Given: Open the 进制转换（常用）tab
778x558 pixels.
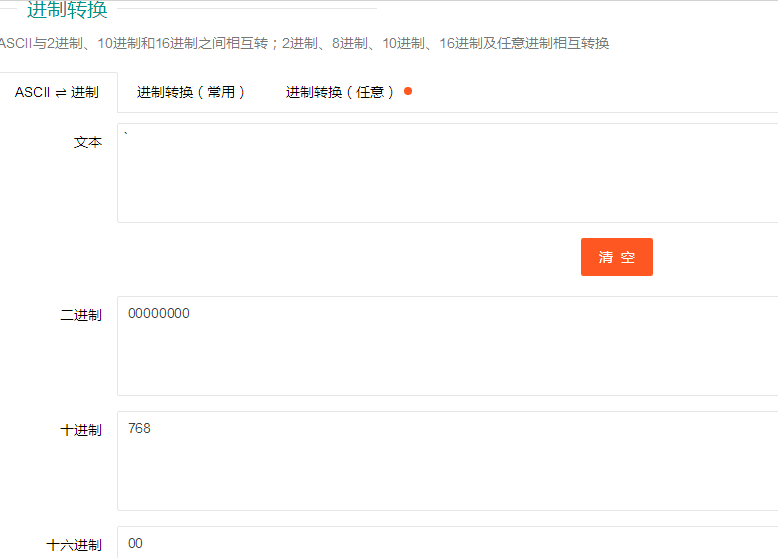Looking at the screenshot, I should (191, 92).
